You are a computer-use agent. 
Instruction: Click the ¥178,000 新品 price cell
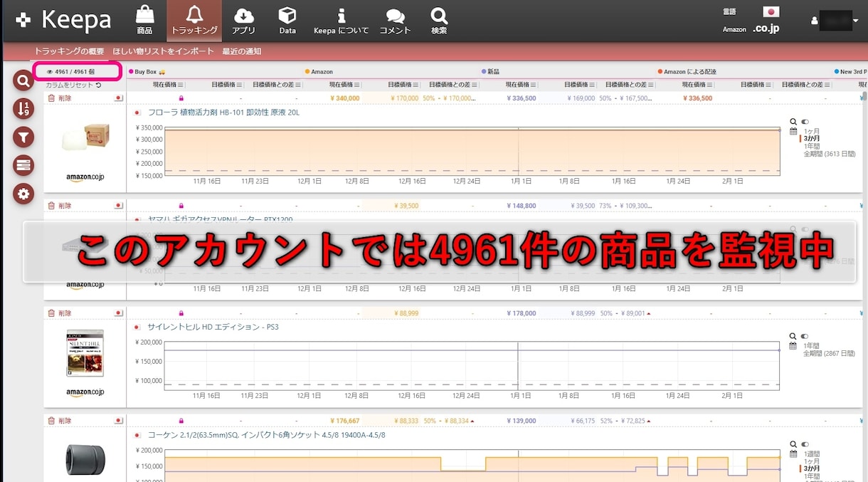(522, 313)
